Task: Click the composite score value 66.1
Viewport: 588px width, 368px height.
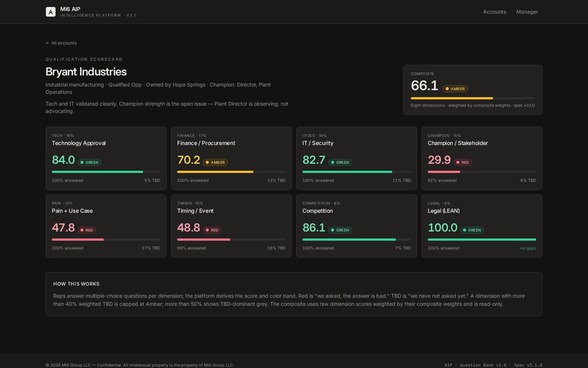Action: (424, 85)
